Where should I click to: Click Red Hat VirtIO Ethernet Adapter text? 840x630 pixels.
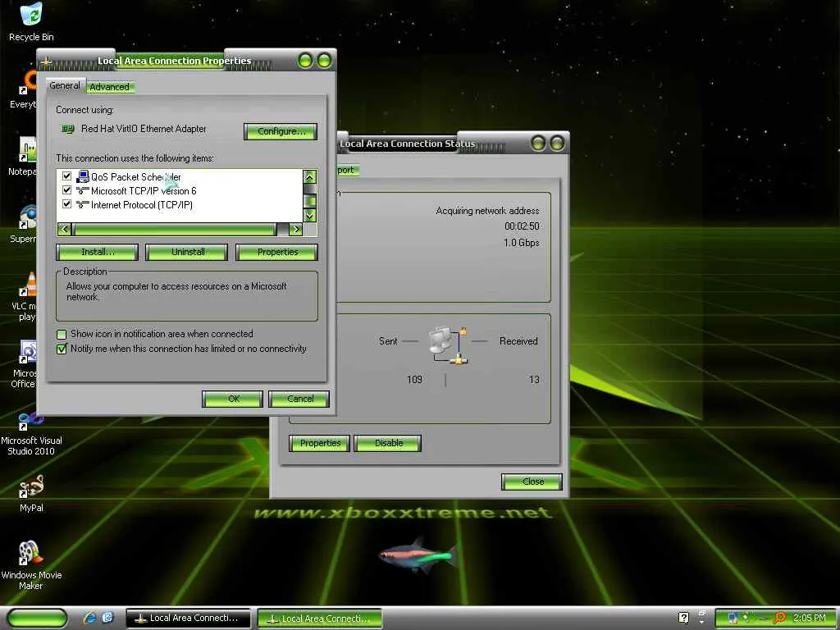(x=144, y=129)
